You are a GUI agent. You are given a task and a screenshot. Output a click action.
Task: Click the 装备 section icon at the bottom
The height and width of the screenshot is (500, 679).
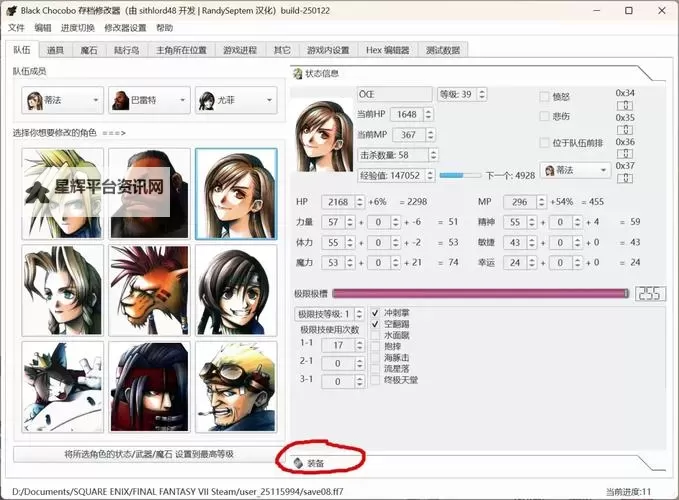click(298, 463)
